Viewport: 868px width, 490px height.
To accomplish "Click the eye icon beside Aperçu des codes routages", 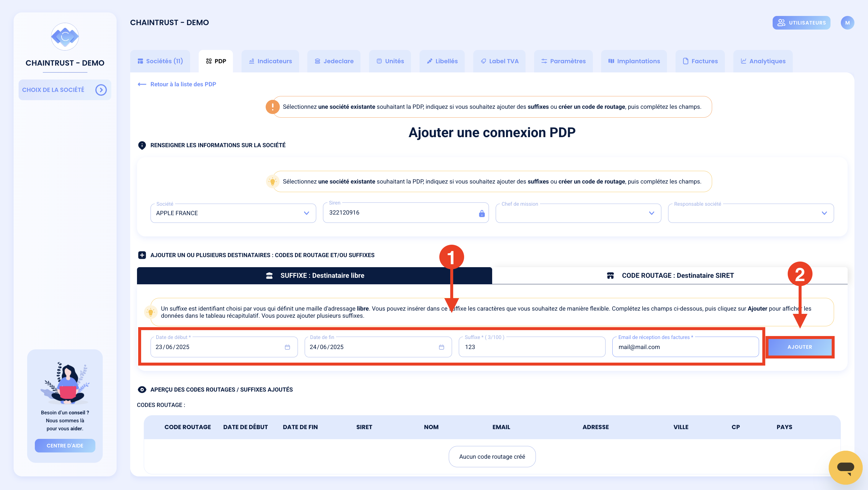I will [x=142, y=390].
